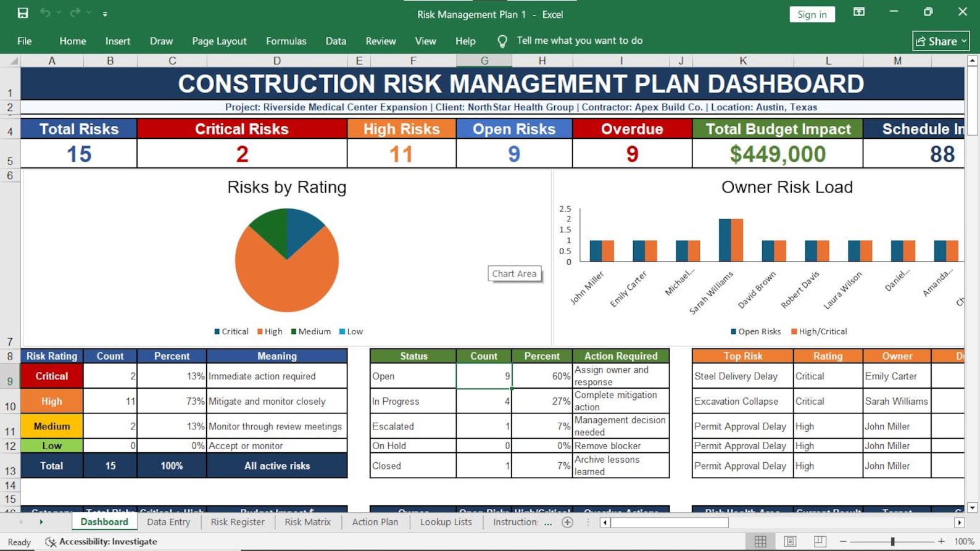Click the Escalated status cell
This screenshot has width=980, height=551.
(413, 426)
